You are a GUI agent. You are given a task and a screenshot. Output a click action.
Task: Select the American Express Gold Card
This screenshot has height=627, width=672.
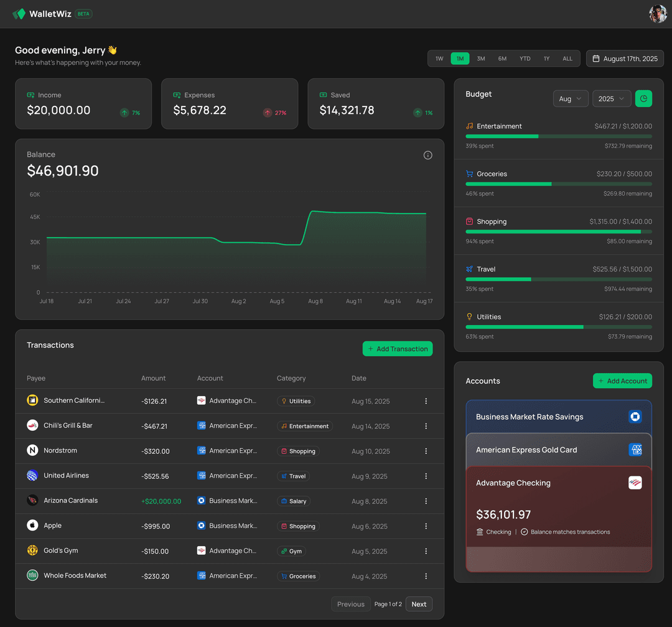point(558,450)
